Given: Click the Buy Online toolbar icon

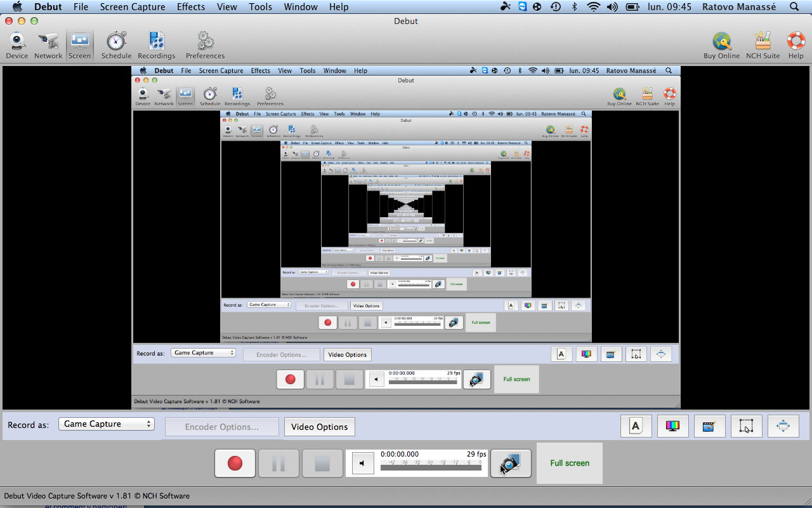Looking at the screenshot, I should [x=721, y=45].
